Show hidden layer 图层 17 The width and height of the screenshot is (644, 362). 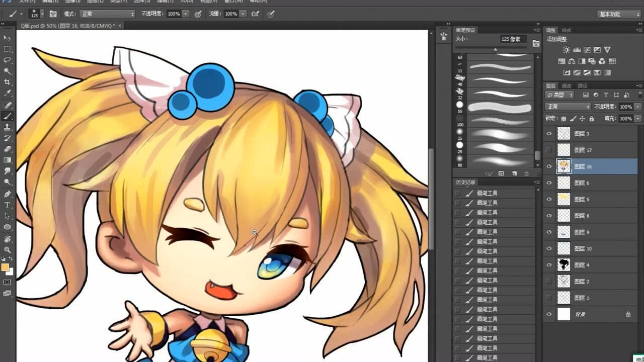[x=549, y=150]
